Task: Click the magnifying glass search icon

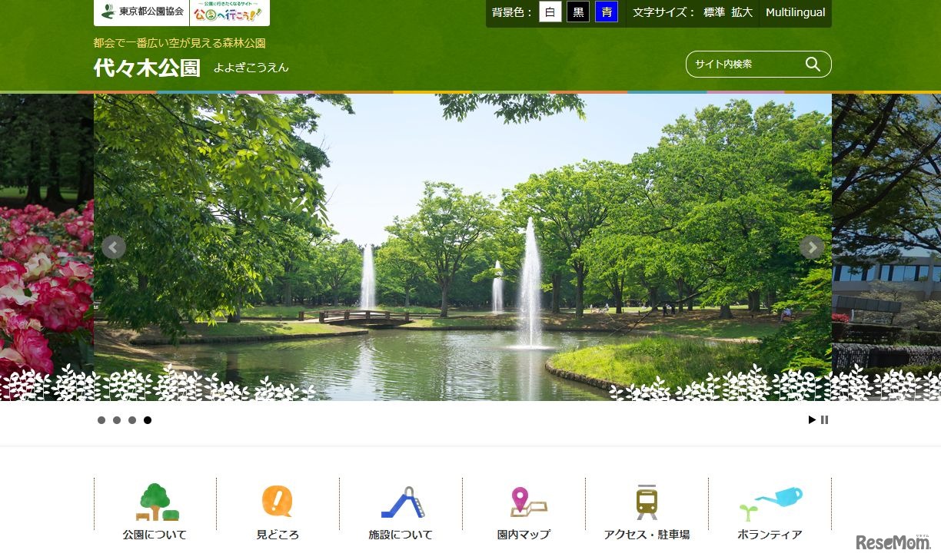Action: click(x=813, y=65)
